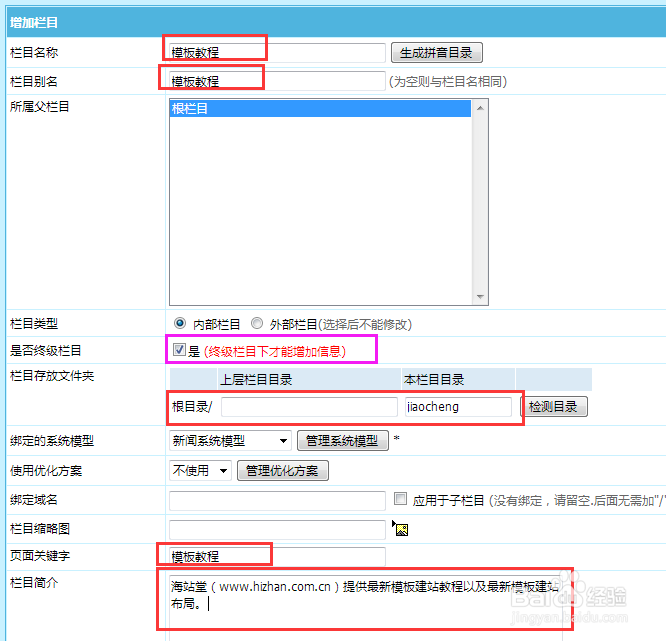Click the 本栏目目录 jiaocheng input

pos(458,407)
